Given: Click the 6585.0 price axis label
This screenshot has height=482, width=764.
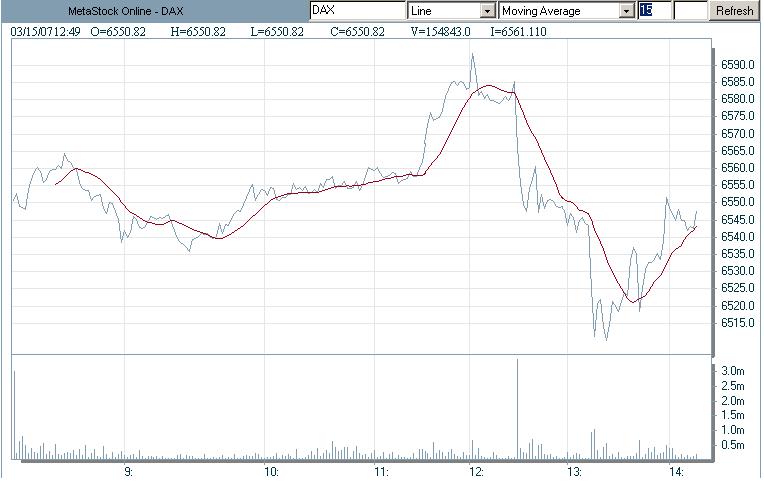Looking at the screenshot, I should coord(738,82).
